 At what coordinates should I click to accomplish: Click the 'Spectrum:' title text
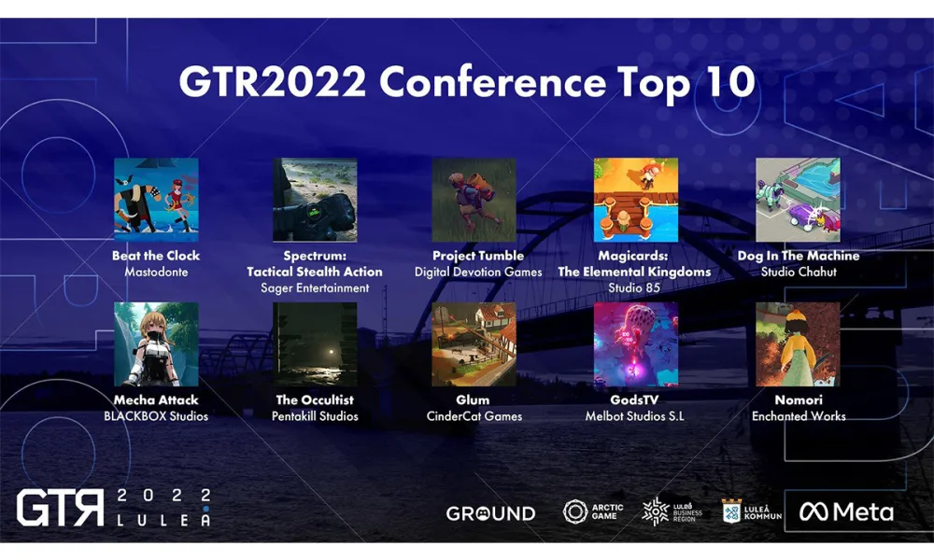pyautogui.click(x=315, y=256)
